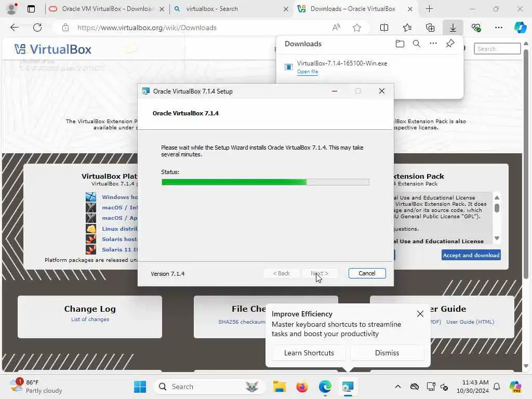Open the Copilot sidebar icon
The height and width of the screenshot is (399, 532).
pos(520,28)
